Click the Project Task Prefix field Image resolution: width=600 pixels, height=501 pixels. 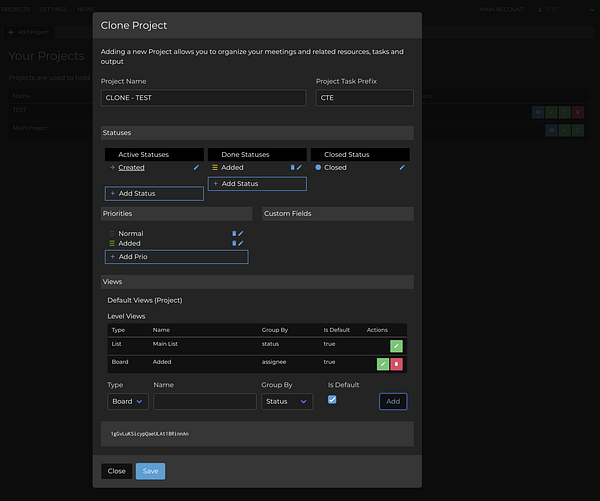click(x=364, y=98)
